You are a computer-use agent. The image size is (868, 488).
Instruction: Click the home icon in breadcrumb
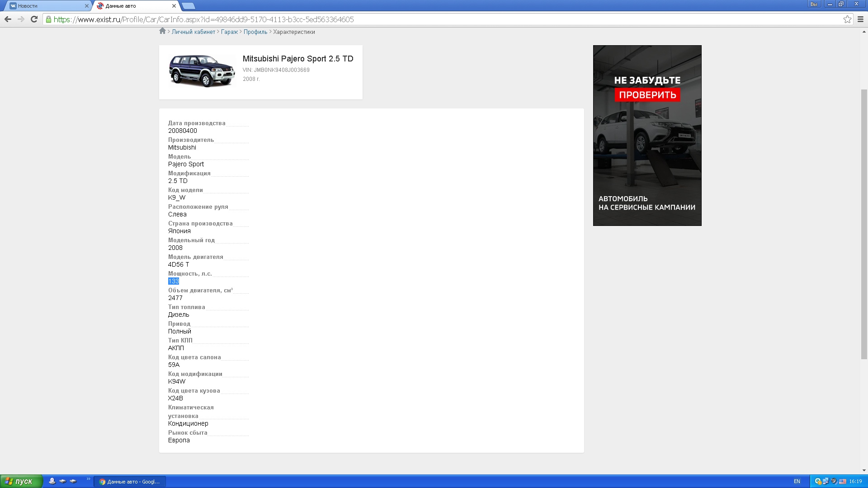pos(162,31)
